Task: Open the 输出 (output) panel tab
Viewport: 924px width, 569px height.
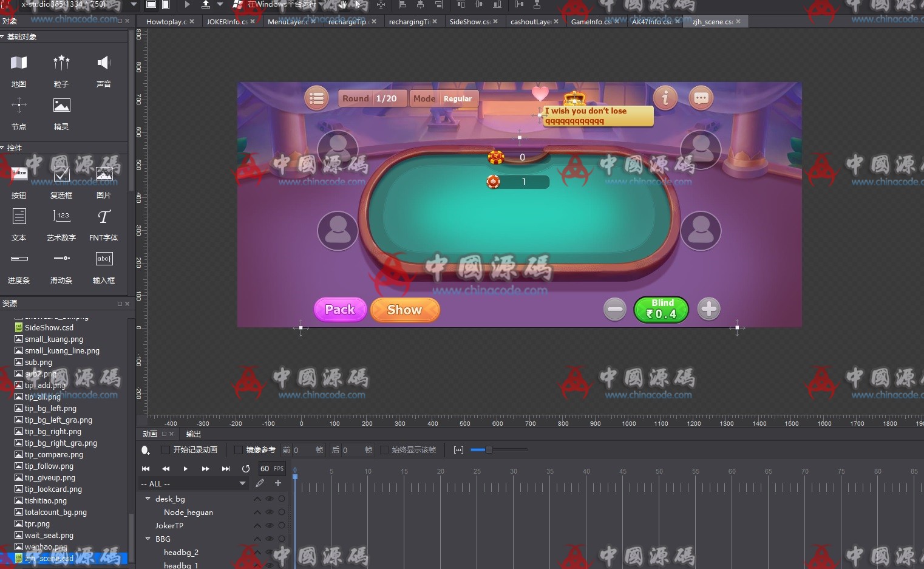Action: pyautogui.click(x=193, y=434)
